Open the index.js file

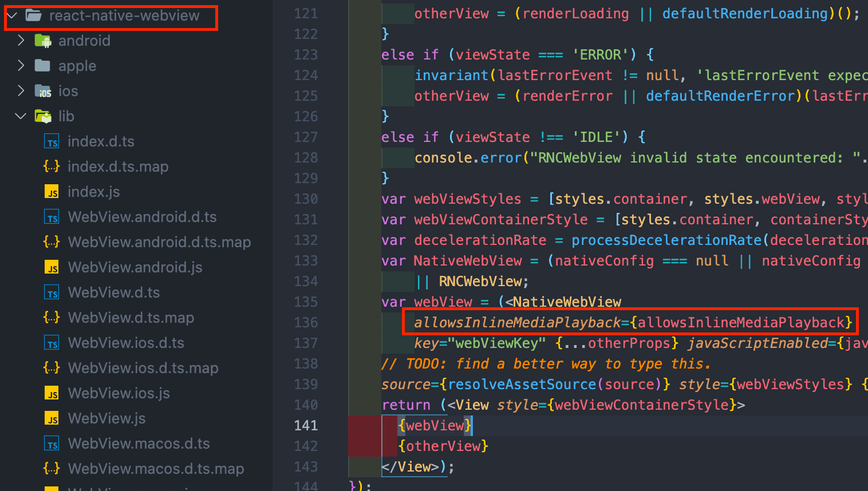pyautogui.click(x=94, y=192)
